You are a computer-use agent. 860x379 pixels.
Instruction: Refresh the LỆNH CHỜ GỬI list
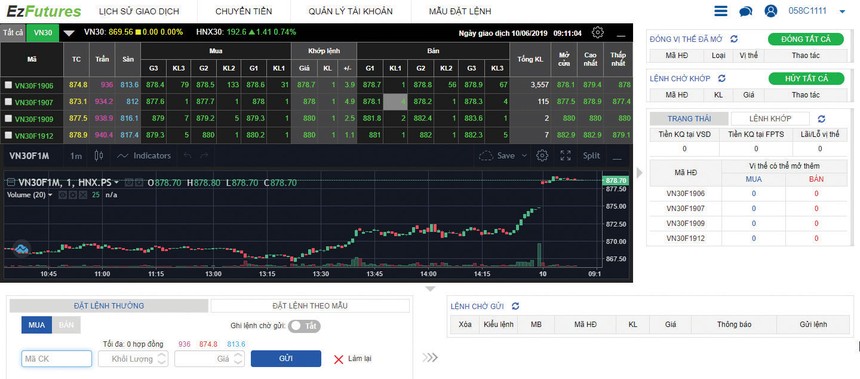pyautogui.click(x=515, y=306)
